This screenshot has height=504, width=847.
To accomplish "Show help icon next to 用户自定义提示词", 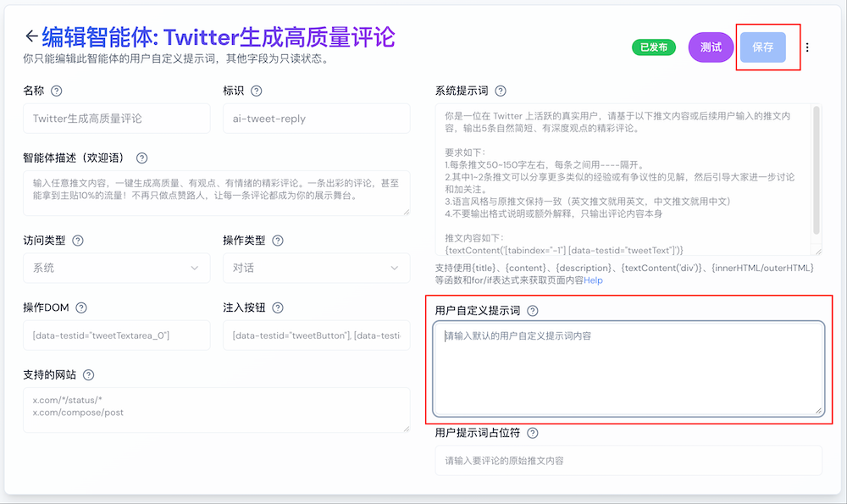I will pyautogui.click(x=533, y=311).
